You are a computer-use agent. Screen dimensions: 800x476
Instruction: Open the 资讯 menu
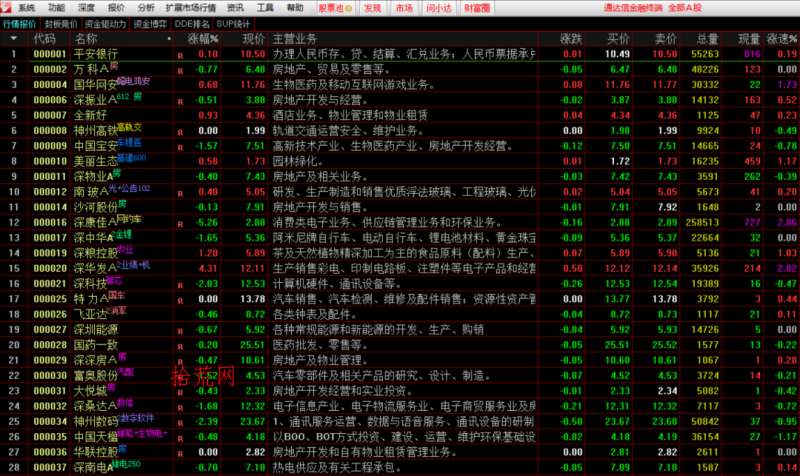(x=235, y=8)
